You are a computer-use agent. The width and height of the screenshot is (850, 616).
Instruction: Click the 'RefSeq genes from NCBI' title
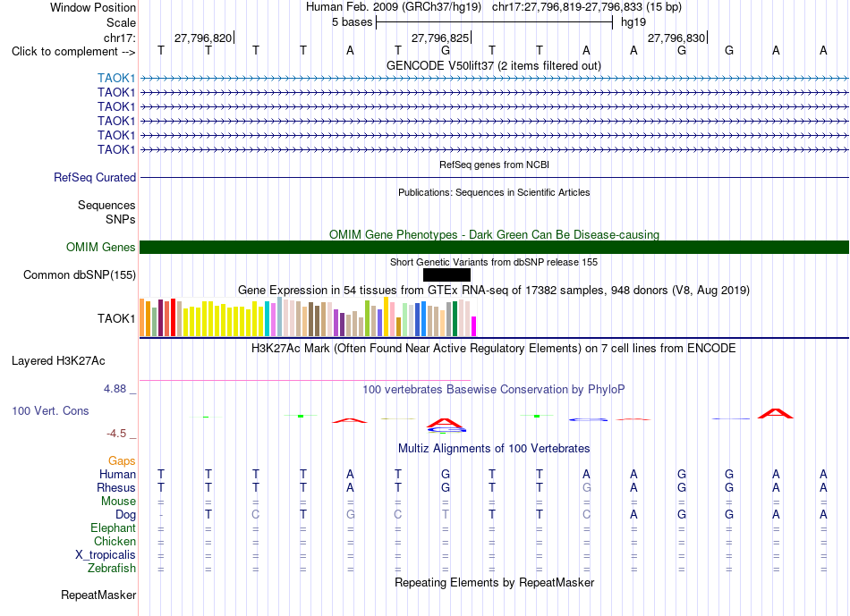click(494, 165)
